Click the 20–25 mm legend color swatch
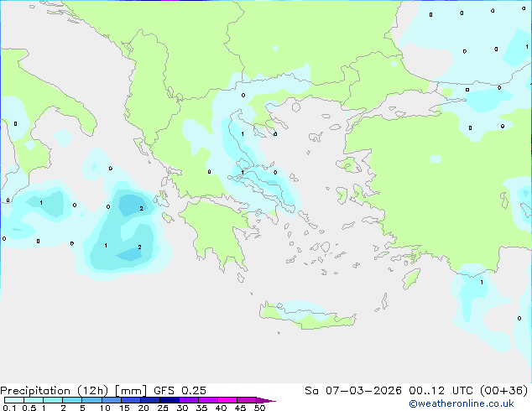 click(150, 400)
